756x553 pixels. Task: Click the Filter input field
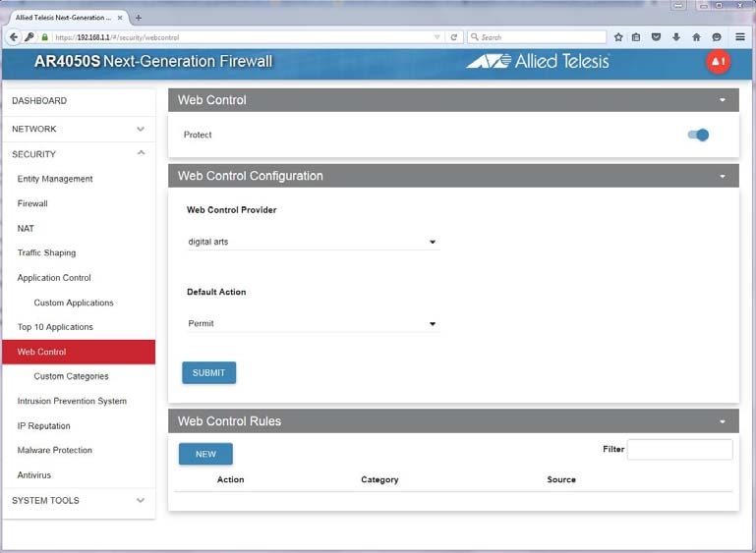680,450
